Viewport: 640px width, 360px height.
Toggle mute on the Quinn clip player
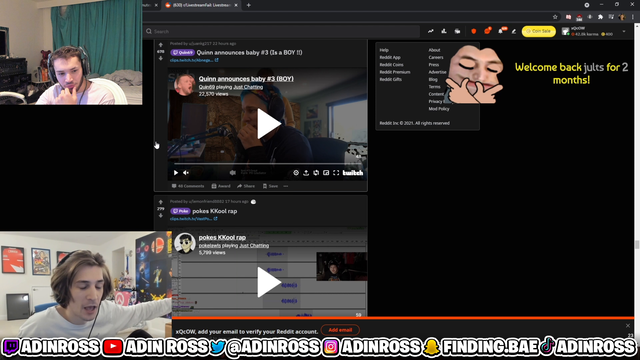[186, 173]
